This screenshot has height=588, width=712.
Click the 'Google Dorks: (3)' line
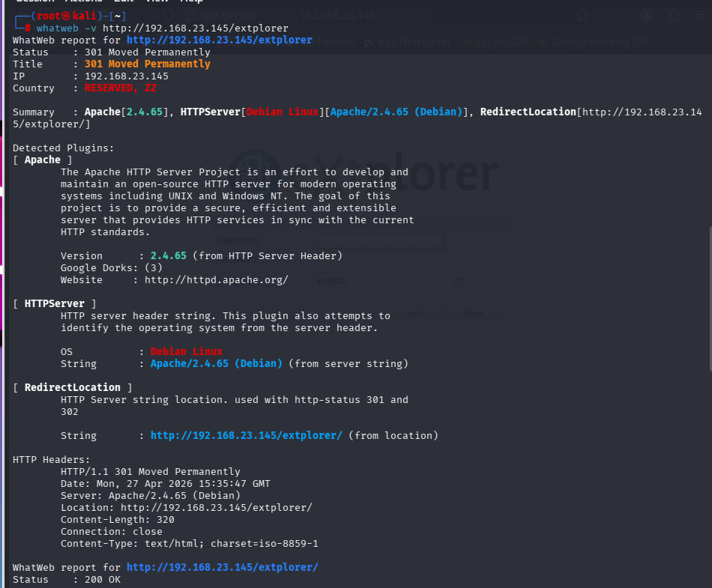click(x=111, y=267)
